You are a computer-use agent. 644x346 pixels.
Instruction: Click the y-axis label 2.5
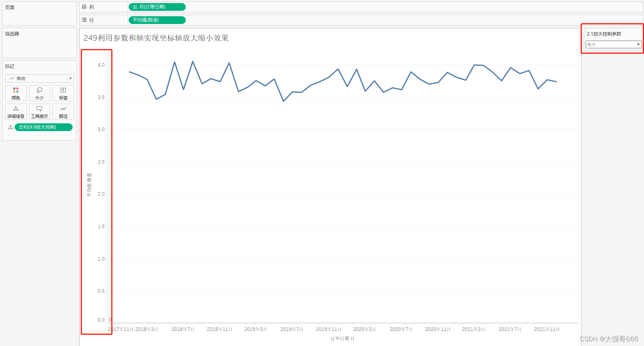pyautogui.click(x=101, y=162)
